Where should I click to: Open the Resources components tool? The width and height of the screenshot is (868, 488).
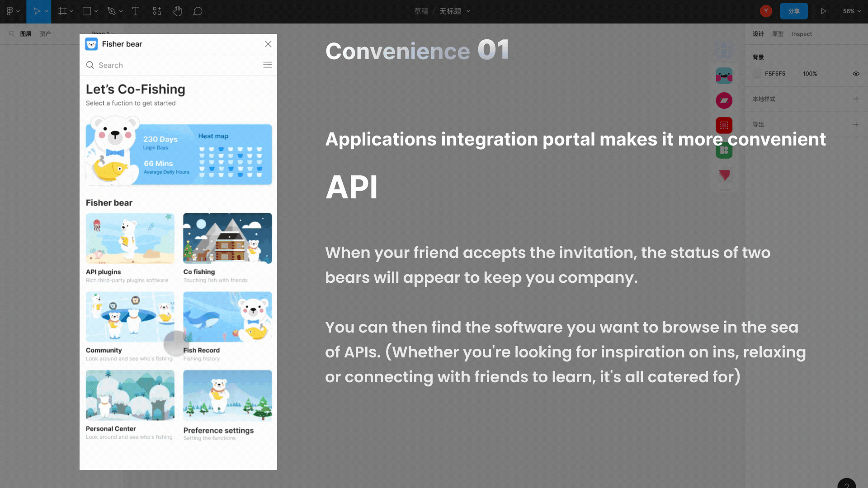pyautogui.click(x=157, y=11)
